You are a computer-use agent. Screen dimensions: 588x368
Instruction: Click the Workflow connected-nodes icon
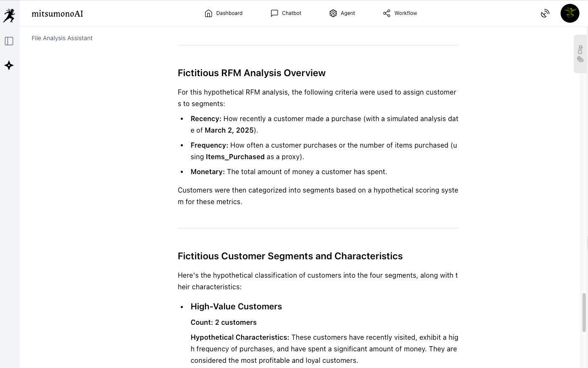[387, 13]
